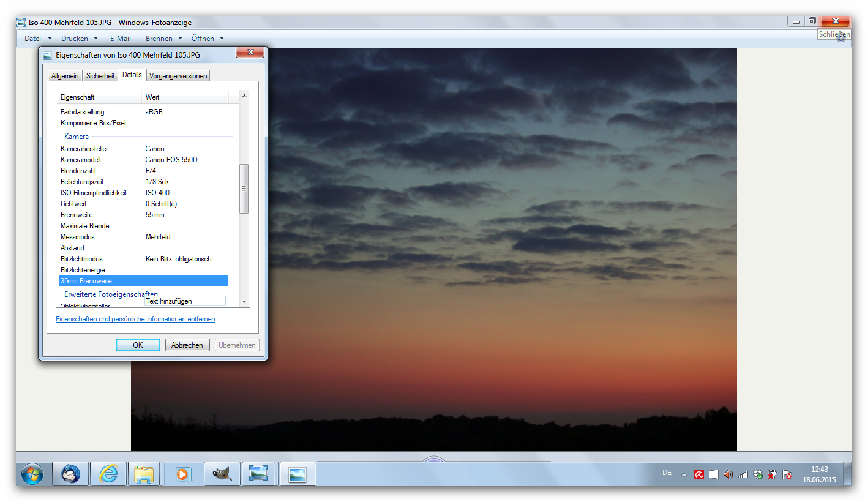
Task: Click the Eigenschaft column header
Action: [x=99, y=97]
